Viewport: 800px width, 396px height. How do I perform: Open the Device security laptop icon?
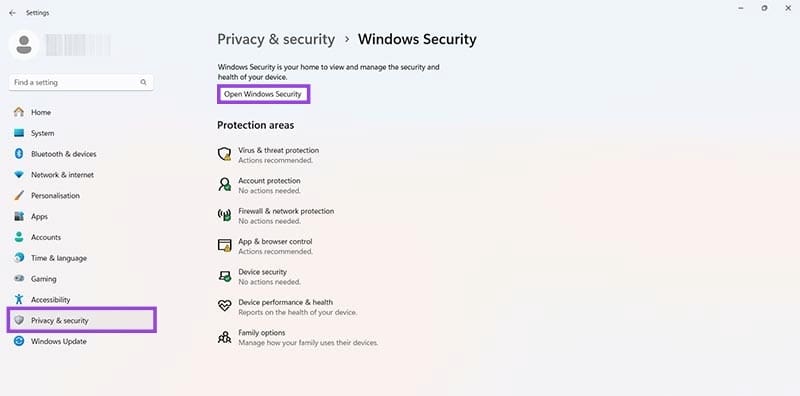point(224,276)
